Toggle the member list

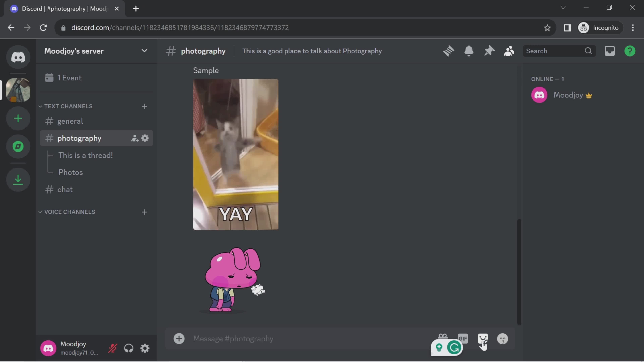point(509,51)
